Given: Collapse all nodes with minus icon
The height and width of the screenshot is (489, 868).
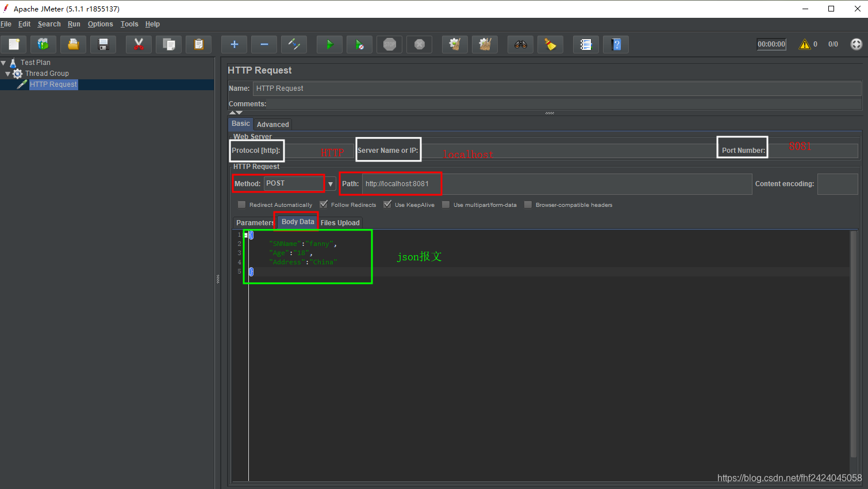Looking at the screenshot, I should pyautogui.click(x=264, y=44).
